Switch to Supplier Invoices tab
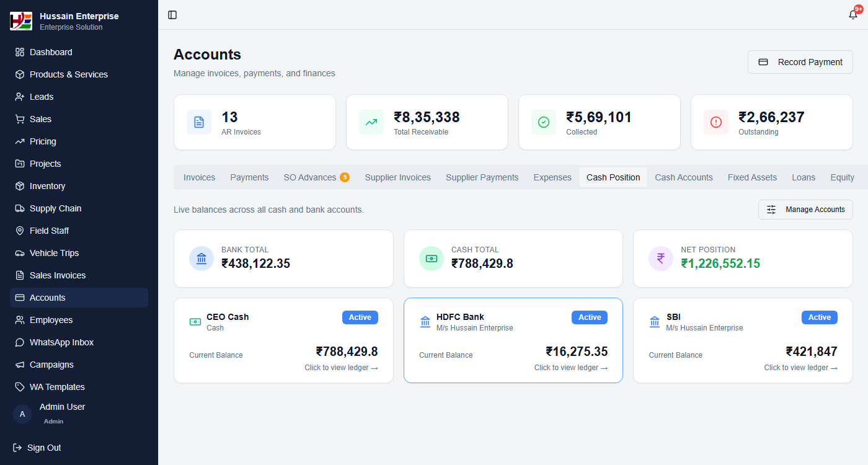868x465 pixels. 397,177
